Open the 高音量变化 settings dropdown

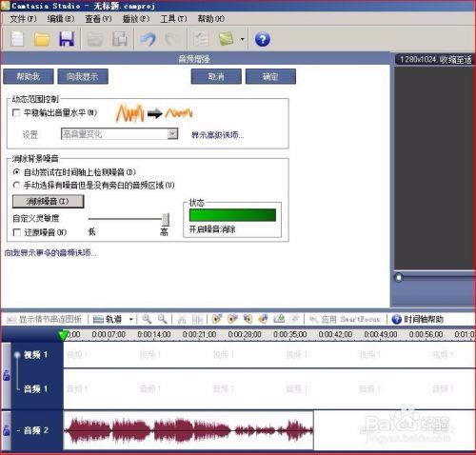119,134
